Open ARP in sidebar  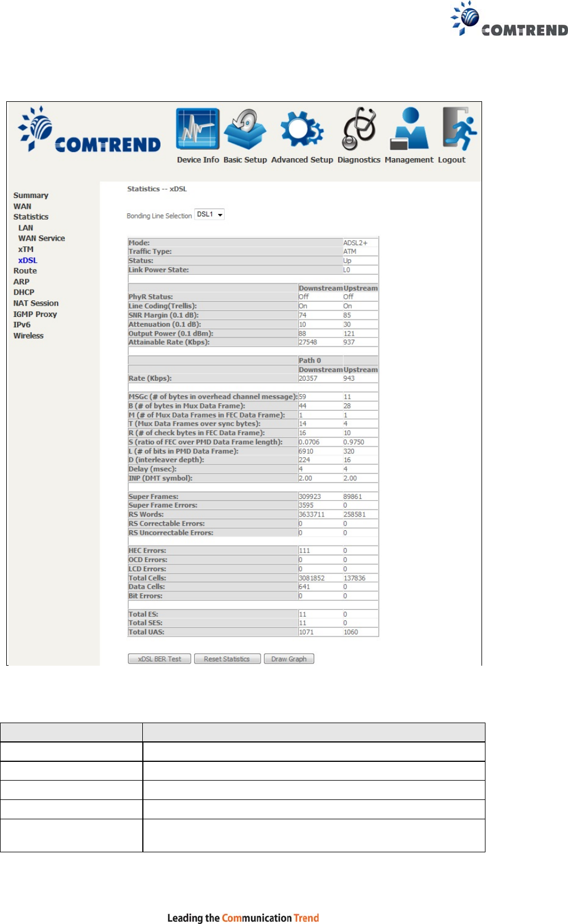point(21,282)
